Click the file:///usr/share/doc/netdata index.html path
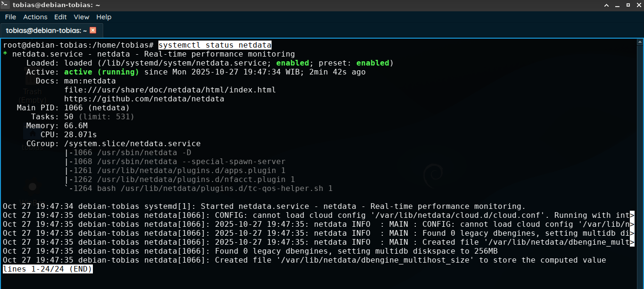The width and height of the screenshot is (644, 289). (x=170, y=90)
